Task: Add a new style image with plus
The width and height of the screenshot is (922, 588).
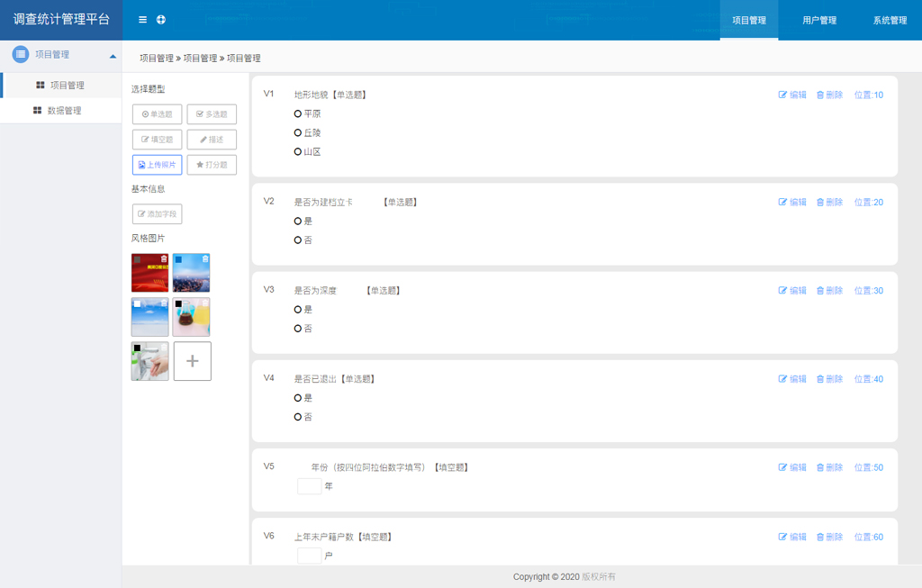Action: coord(192,361)
